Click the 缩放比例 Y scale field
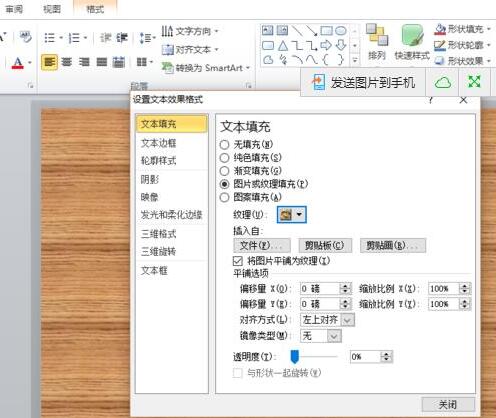This screenshot has height=418, width=496. click(x=444, y=304)
